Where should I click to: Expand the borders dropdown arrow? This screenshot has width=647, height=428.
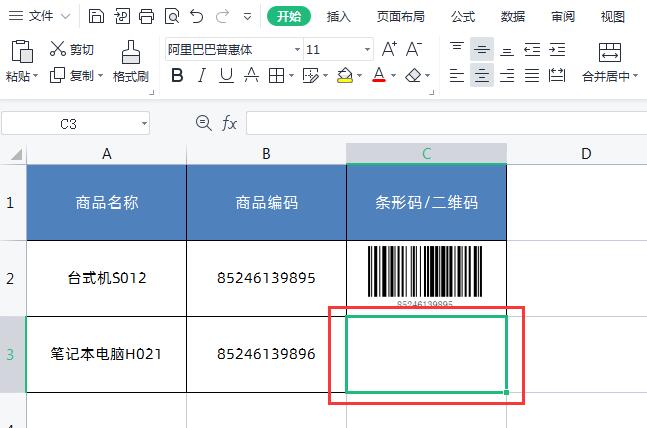click(x=291, y=76)
